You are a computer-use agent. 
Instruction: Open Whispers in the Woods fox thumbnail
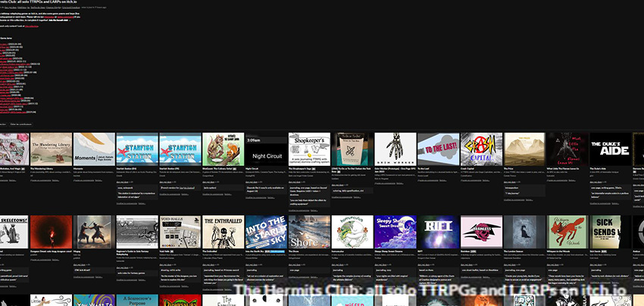(x=567, y=232)
